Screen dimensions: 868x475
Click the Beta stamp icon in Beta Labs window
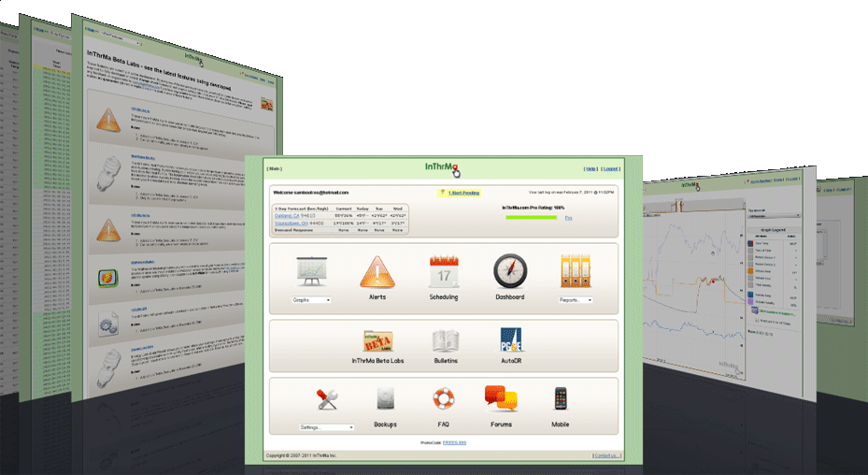point(267,104)
